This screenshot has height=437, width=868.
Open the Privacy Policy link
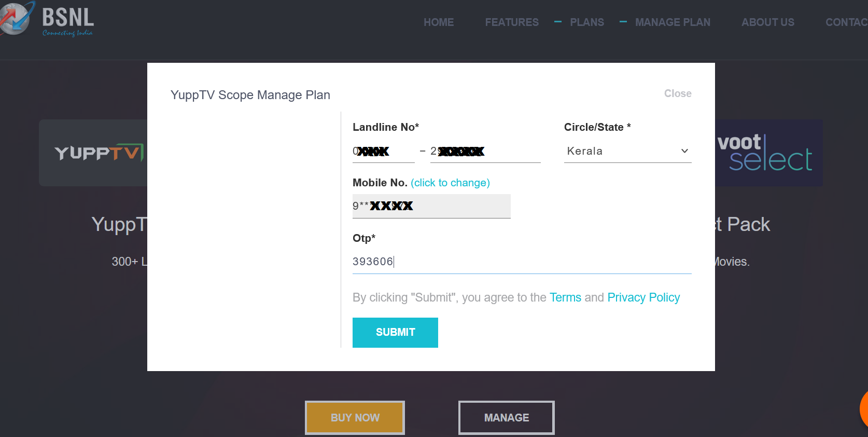(643, 297)
